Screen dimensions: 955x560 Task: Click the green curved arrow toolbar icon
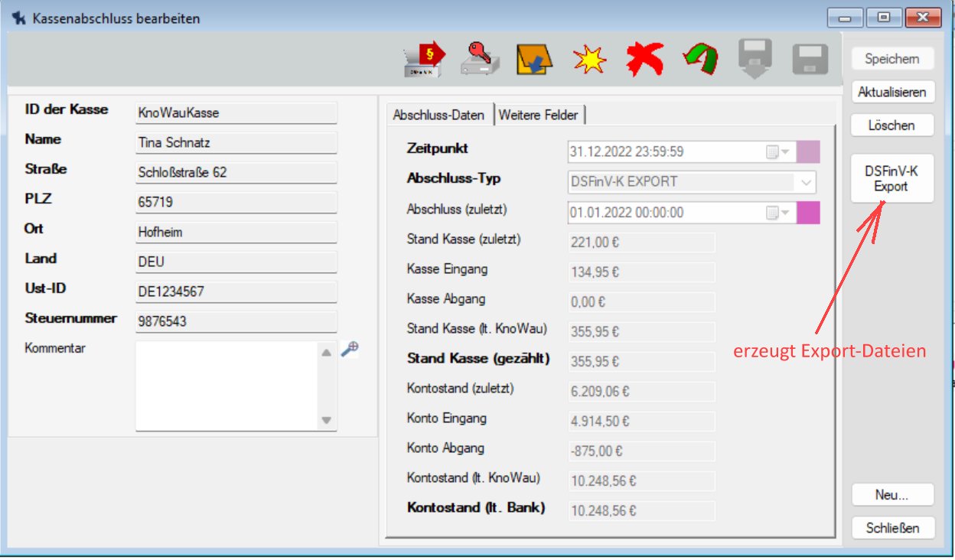point(699,59)
